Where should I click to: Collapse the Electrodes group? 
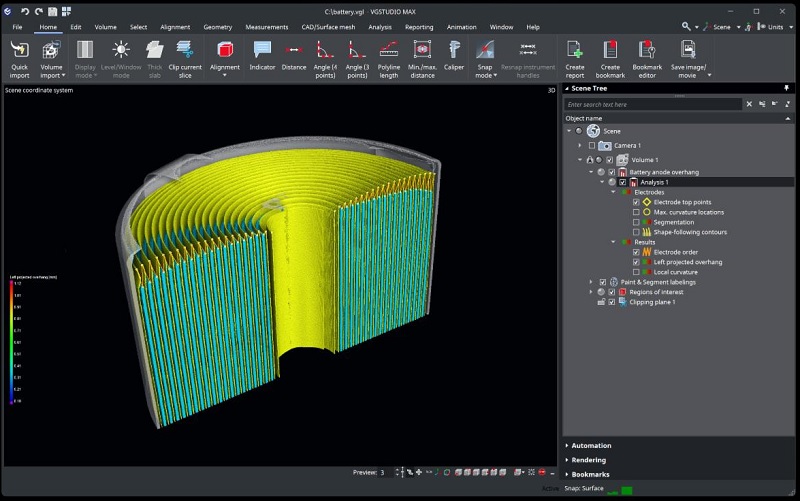(613, 192)
